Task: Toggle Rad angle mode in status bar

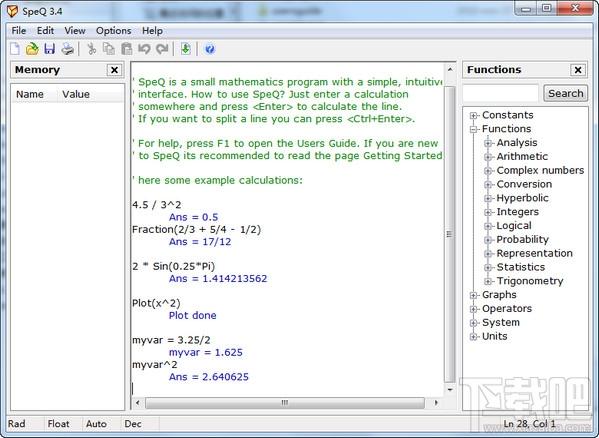Action: [17, 423]
